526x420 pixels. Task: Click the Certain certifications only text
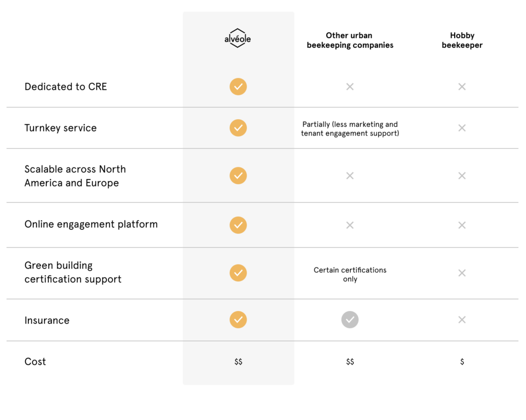350,275
